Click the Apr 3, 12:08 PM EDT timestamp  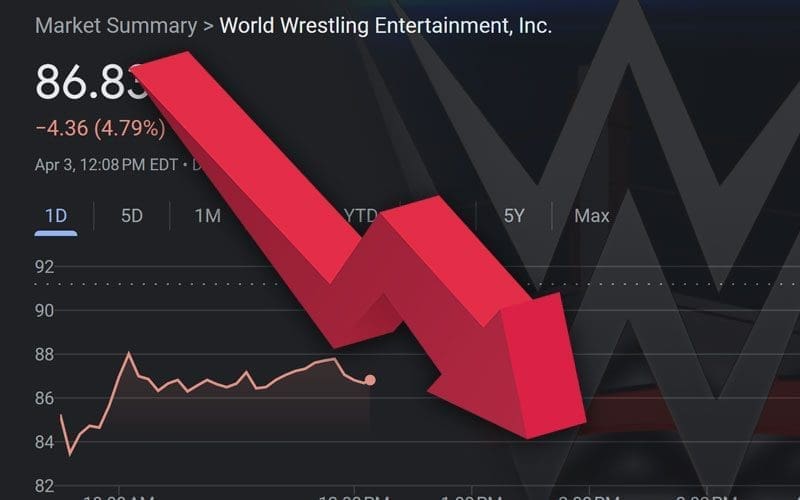click(107, 164)
